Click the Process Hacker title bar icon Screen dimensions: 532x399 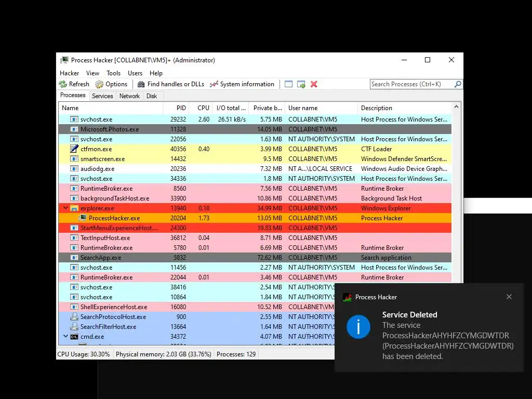[x=64, y=60]
